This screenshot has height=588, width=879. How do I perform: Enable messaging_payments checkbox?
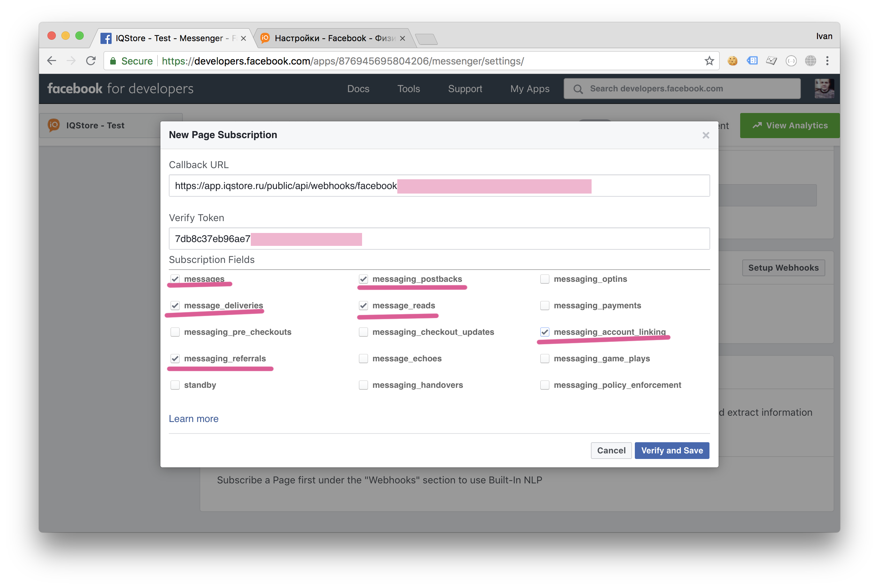(545, 306)
